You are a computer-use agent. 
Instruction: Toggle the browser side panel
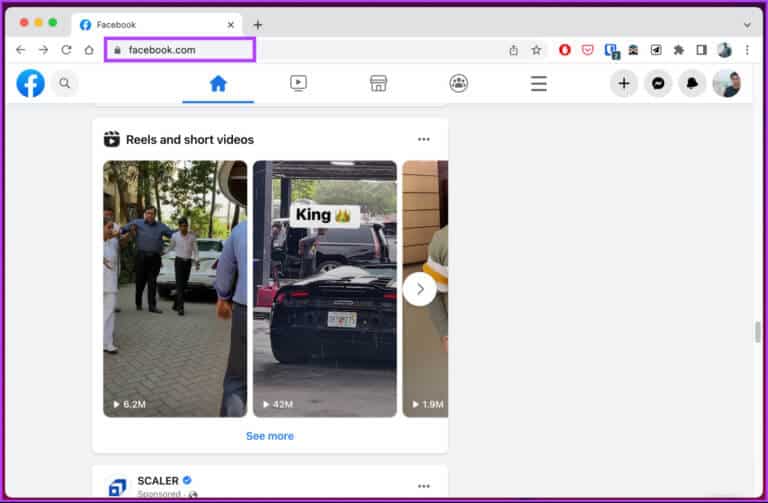click(701, 50)
